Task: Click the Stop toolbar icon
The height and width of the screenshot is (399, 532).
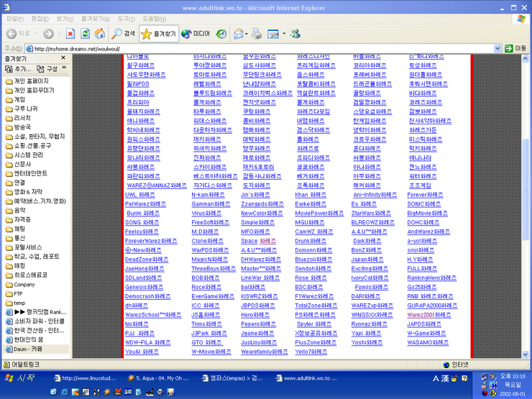Action: pos(70,34)
